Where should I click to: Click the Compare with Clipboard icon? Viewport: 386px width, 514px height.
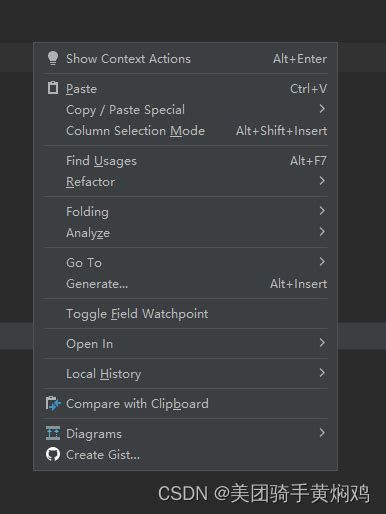point(53,404)
